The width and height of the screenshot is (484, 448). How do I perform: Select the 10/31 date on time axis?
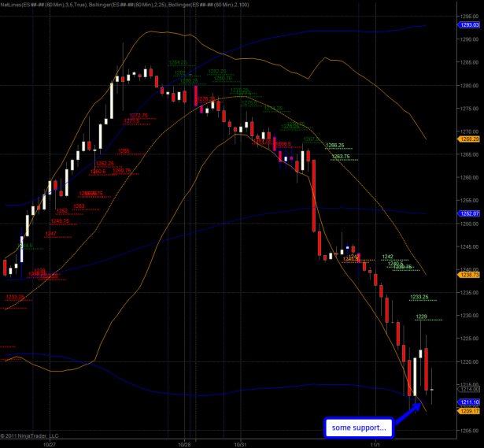click(242, 443)
